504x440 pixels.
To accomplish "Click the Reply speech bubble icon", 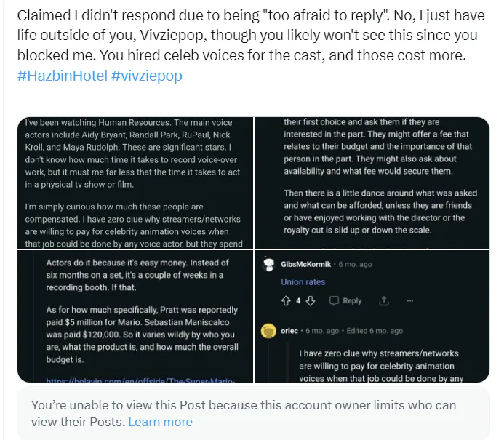I will [x=334, y=300].
